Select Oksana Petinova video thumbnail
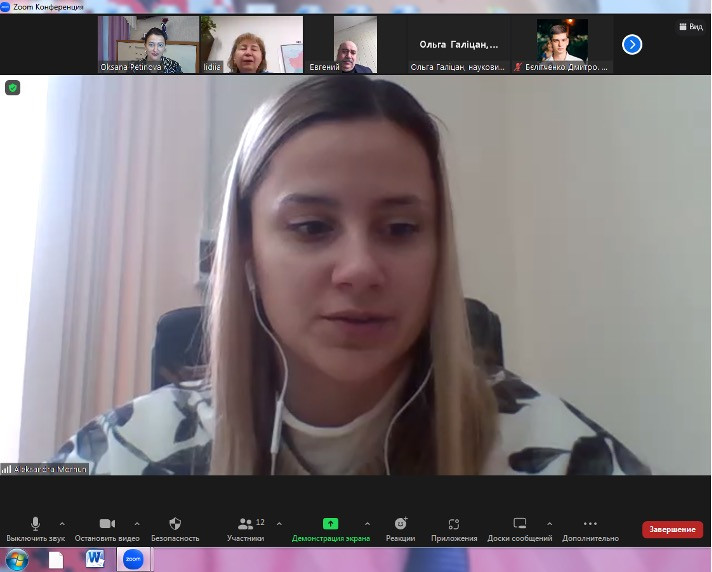Viewport: 712px width, 572px height. click(148, 44)
